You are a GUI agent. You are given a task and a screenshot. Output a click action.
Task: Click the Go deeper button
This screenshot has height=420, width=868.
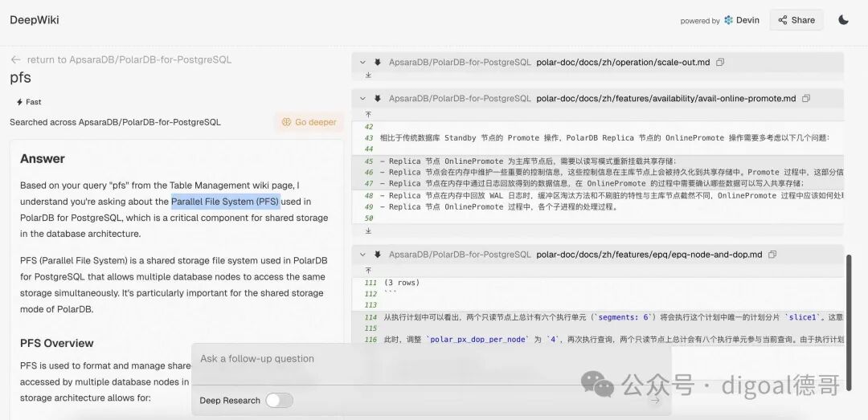click(x=309, y=122)
